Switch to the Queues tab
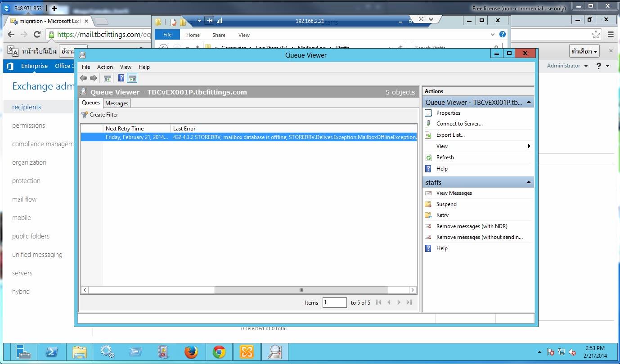 (91, 103)
